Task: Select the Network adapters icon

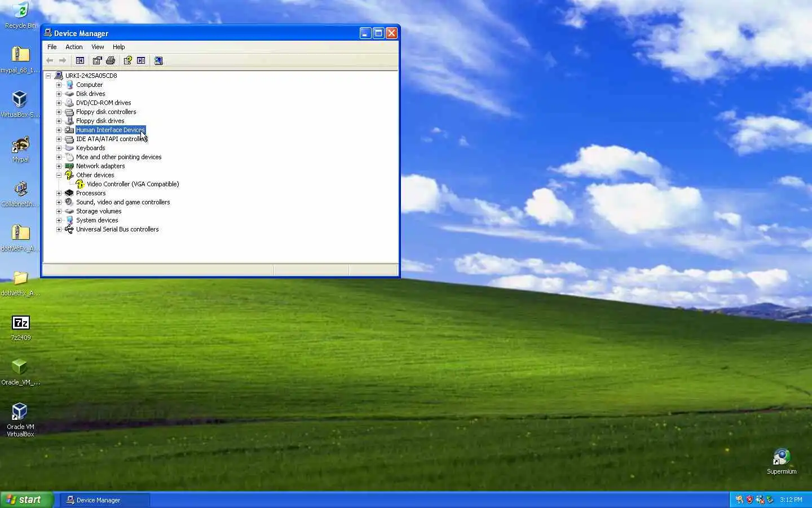Action: tap(69, 166)
